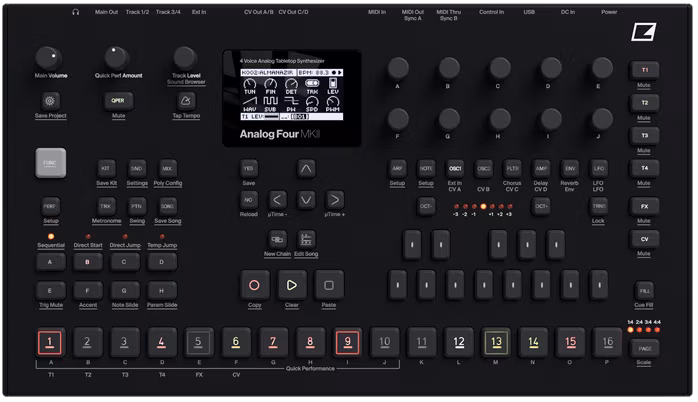The width and height of the screenshot is (698, 402).
Task: Click the headphones output icon
Action: [76, 12]
